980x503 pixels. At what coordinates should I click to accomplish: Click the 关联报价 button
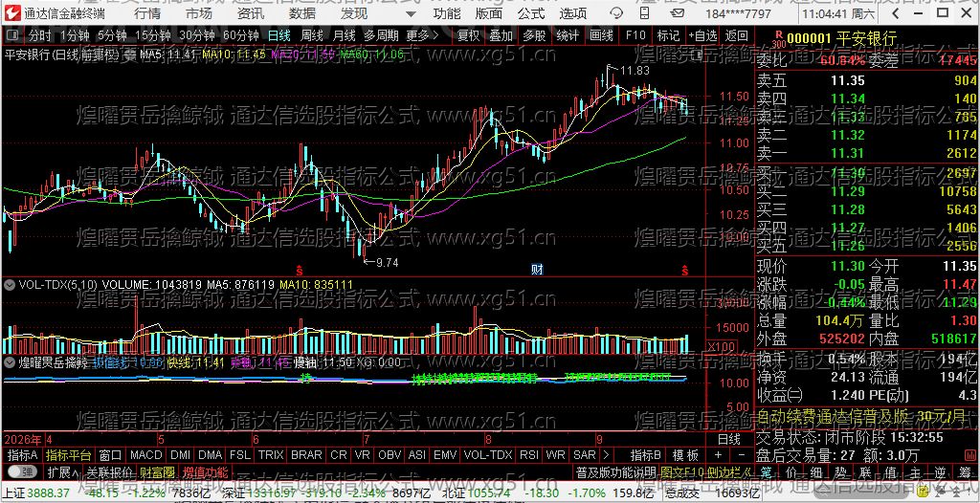click(109, 471)
